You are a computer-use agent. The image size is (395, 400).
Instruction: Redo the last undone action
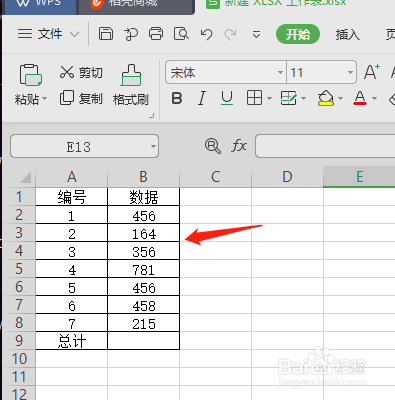(230, 34)
